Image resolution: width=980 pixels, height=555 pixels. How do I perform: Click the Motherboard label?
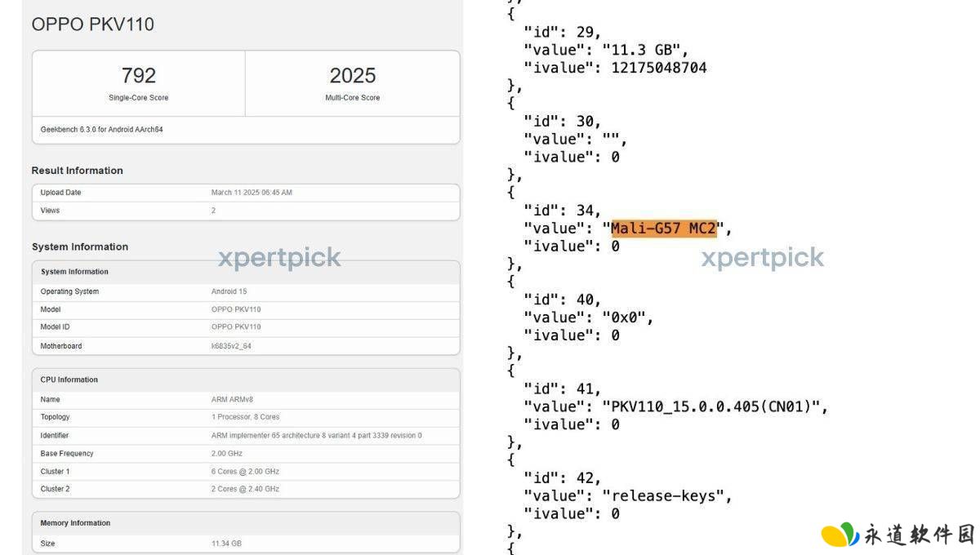point(61,346)
